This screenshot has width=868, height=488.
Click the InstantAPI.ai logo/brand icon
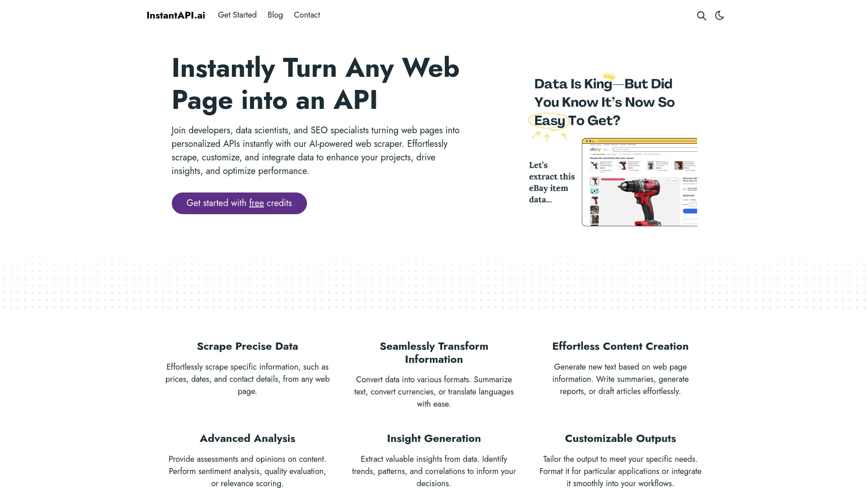pyautogui.click(x=175, y=15)
